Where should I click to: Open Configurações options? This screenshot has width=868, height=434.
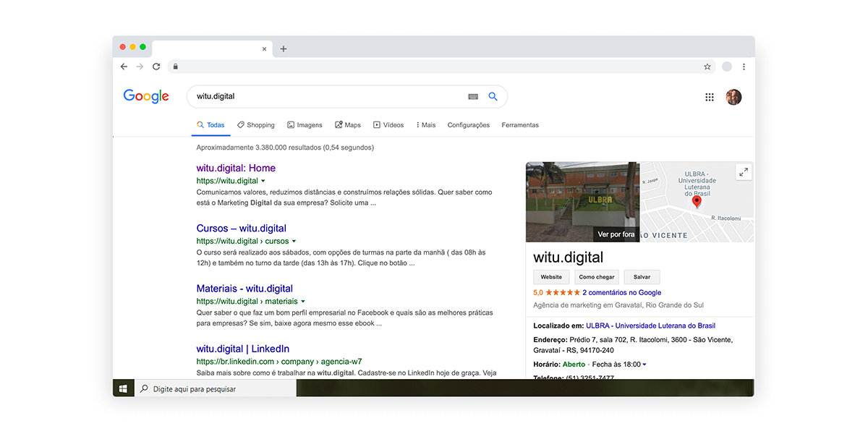click(x=469, y=125)
